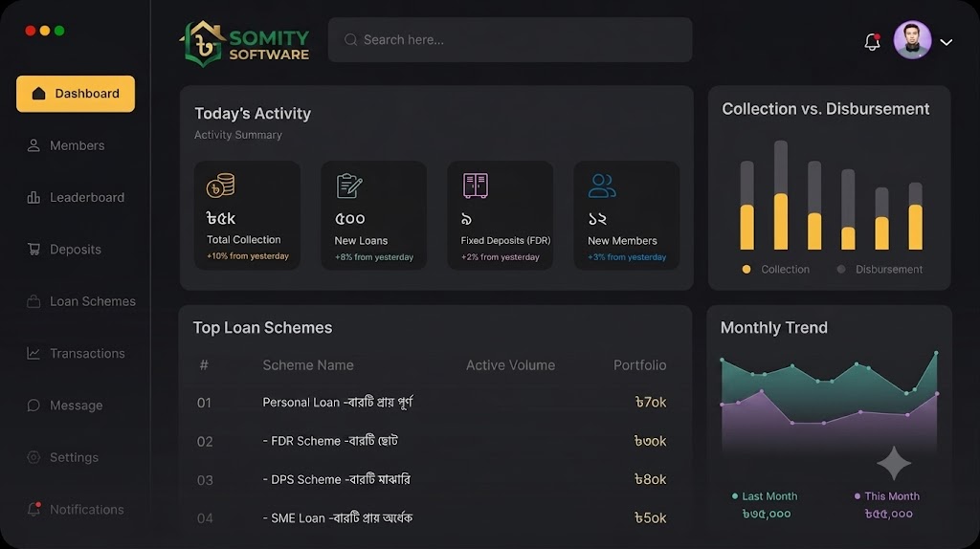Click the search magnifier icon
Image resolution: width=980 pixels, height=549 pixels.
click(350, 40)
